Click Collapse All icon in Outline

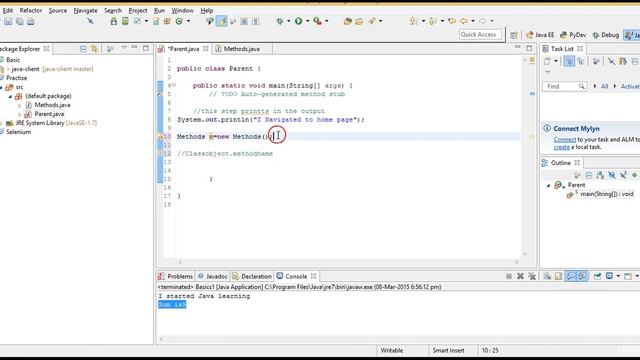pyautogui.click(x=589, y=175)
